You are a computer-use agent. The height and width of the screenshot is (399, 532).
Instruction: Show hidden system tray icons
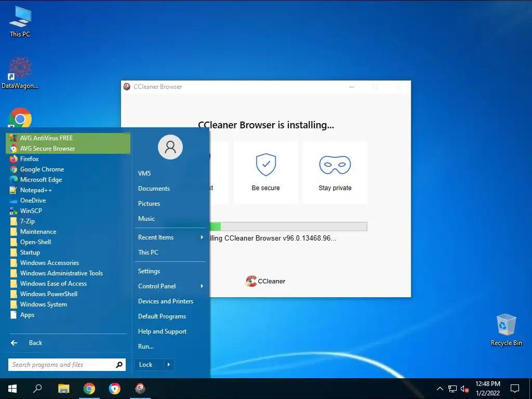pos(440,389)
